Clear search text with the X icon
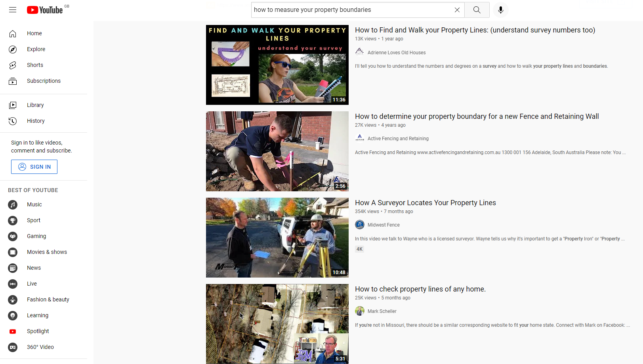Screen dimensions: 643x364 pos(457,10)
